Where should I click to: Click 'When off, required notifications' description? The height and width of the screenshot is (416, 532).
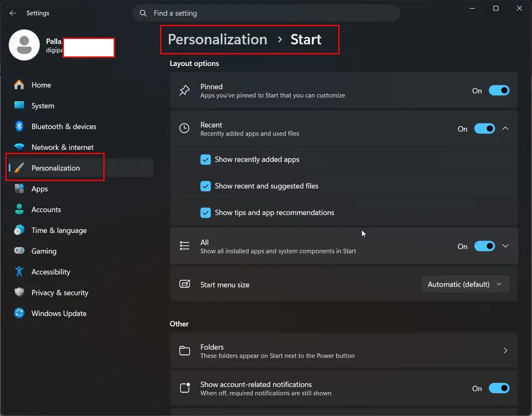[x=265, y=393]
